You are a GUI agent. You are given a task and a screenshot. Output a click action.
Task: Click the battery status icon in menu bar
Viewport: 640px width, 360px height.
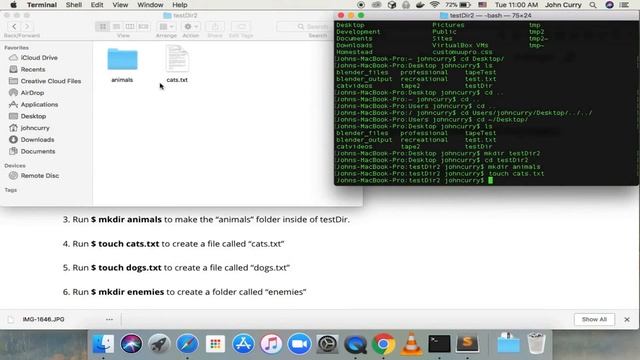[x=465, y=5]
